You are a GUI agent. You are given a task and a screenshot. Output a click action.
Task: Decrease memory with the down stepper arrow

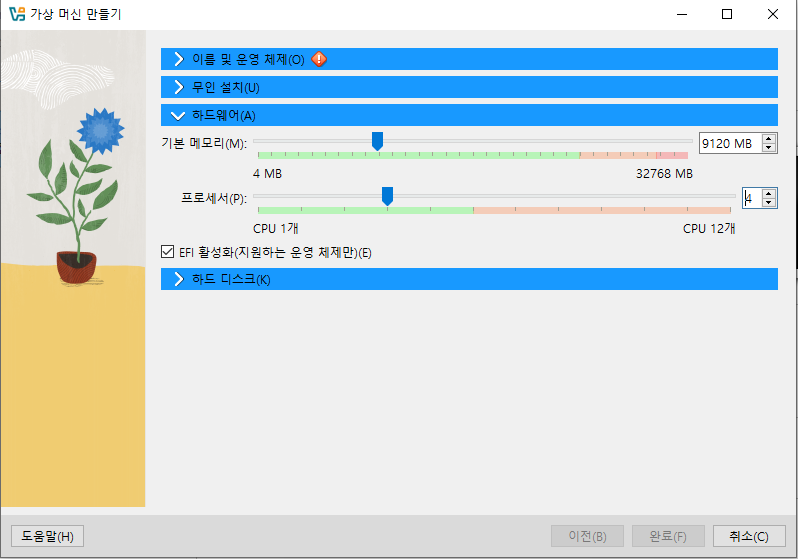pyautogui.click(x=769, y=148)
